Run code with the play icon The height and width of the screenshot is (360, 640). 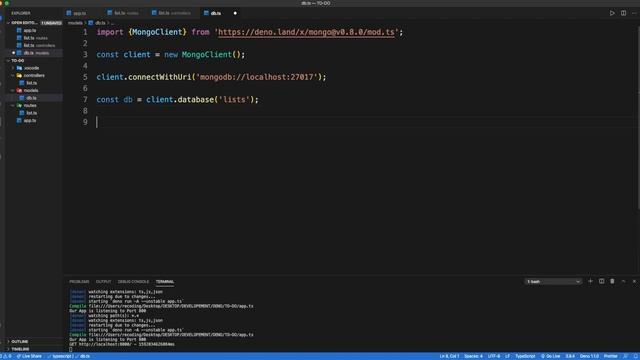coord(612,13)
